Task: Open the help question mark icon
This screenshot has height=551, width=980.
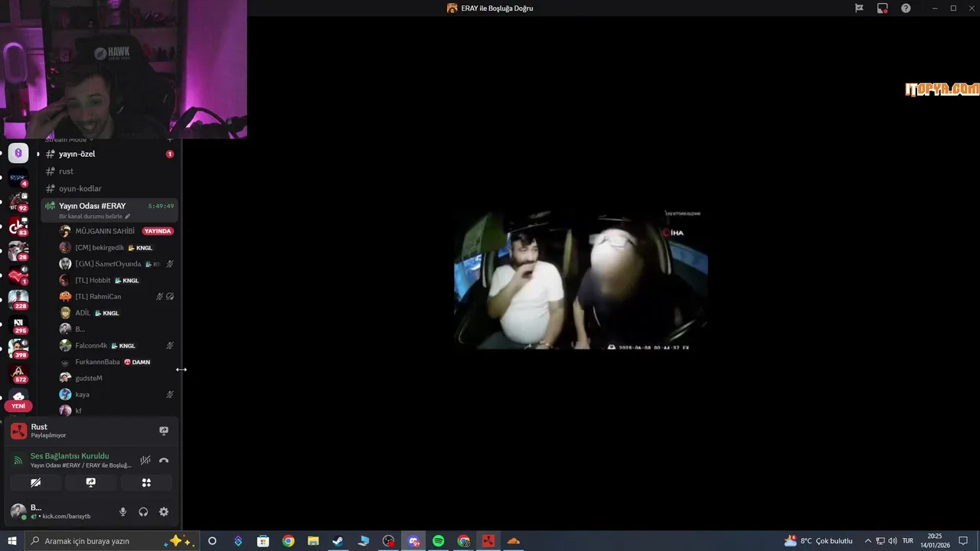Action: (x=906, y=8)
